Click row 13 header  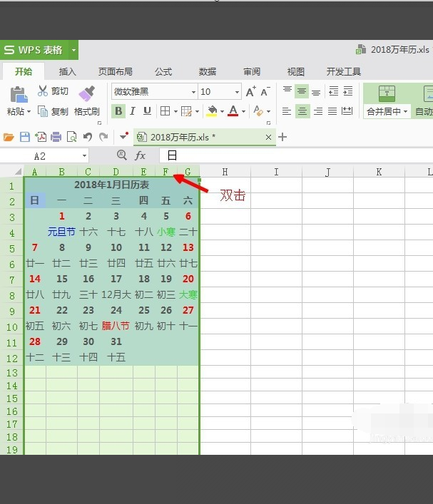click(12, 373)
